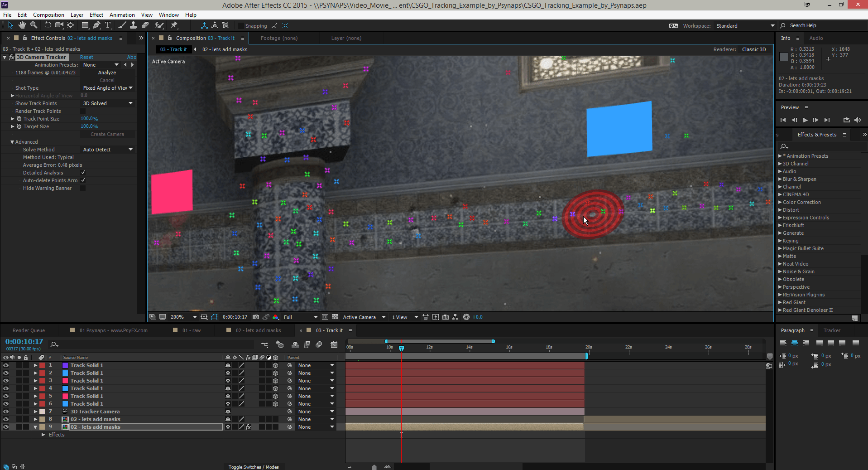Switch to the Tracker panel tab
This screenshot has width=868, height=470.
pos(832,330)
